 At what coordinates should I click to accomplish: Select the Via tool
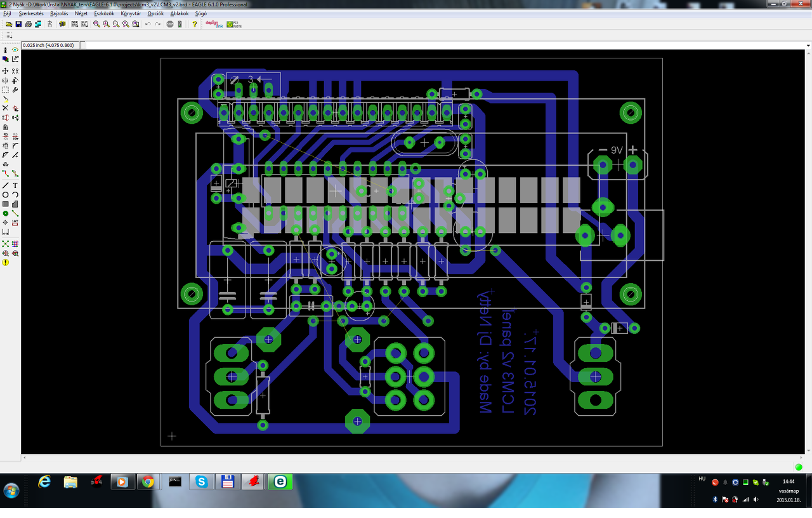pos(6,213)
